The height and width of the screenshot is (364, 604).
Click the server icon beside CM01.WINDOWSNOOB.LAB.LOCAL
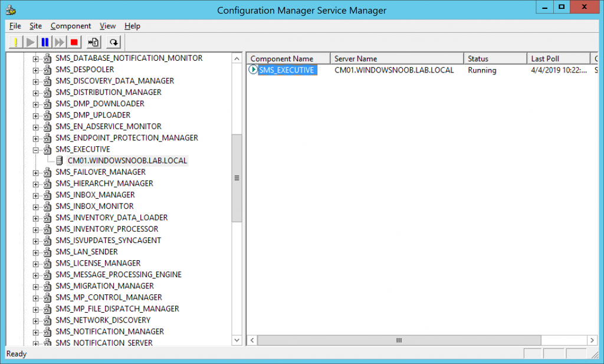tap(61, 160)
